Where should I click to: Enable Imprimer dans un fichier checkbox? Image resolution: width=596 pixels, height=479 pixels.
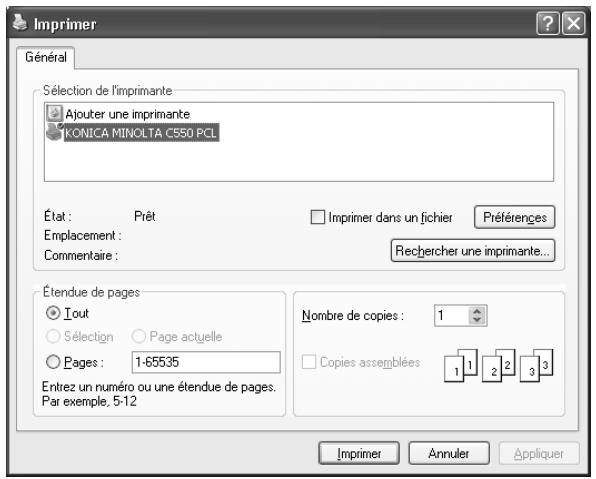click(318, 217)
